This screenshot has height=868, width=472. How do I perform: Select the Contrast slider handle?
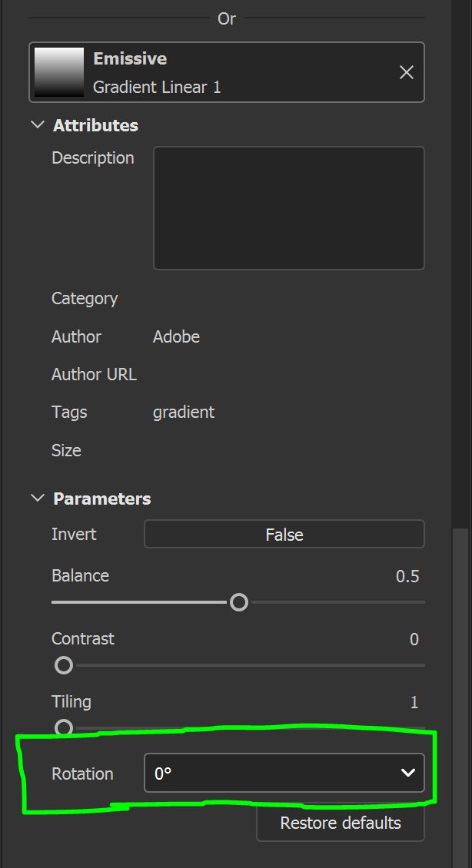63,665
